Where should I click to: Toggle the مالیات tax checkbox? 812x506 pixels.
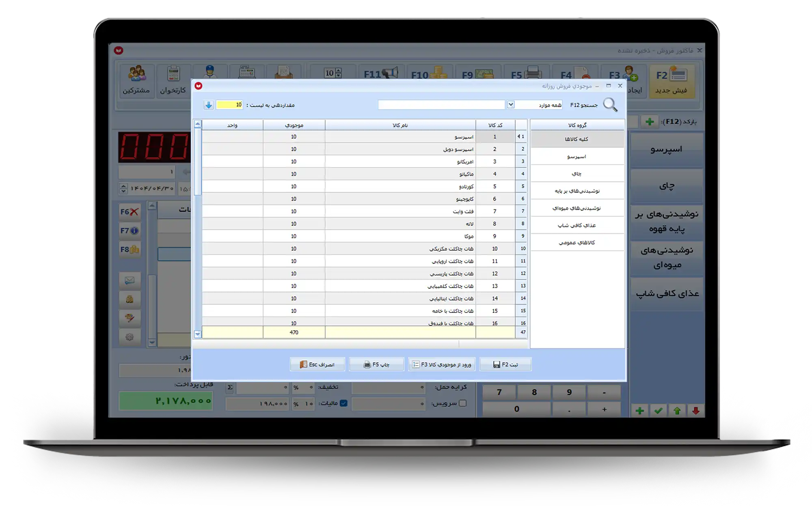343,403
